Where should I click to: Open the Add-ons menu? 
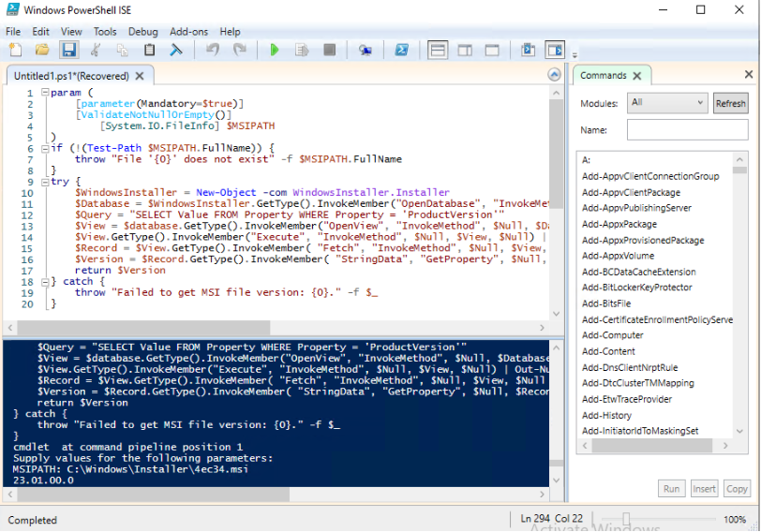(188, 32)
